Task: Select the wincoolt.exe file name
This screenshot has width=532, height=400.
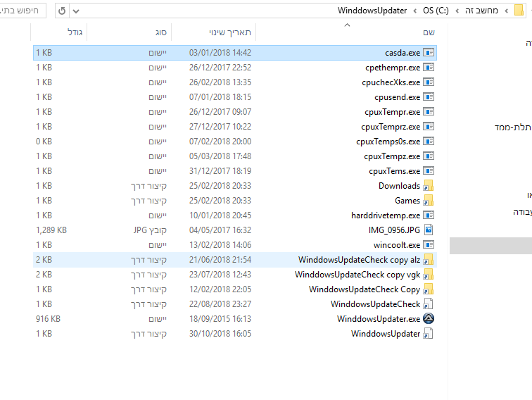Action: [x=397, y=245]
